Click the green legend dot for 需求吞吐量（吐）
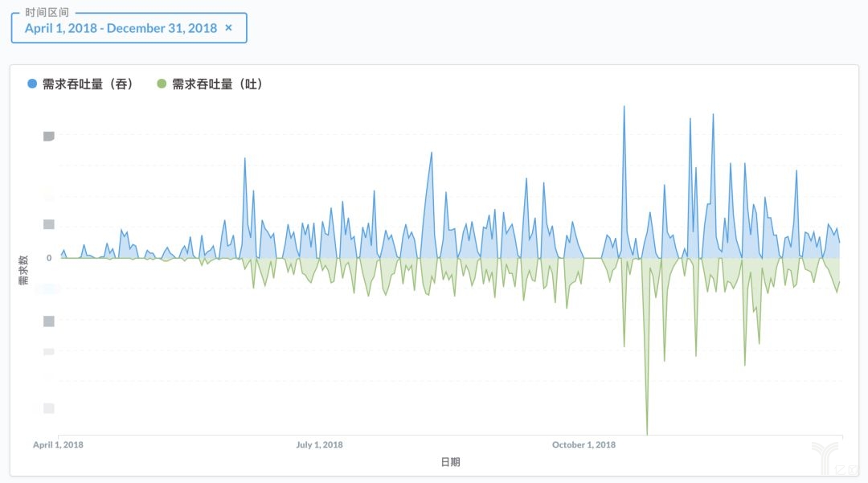Screen dimensions: 868x483 click(162, 84)
